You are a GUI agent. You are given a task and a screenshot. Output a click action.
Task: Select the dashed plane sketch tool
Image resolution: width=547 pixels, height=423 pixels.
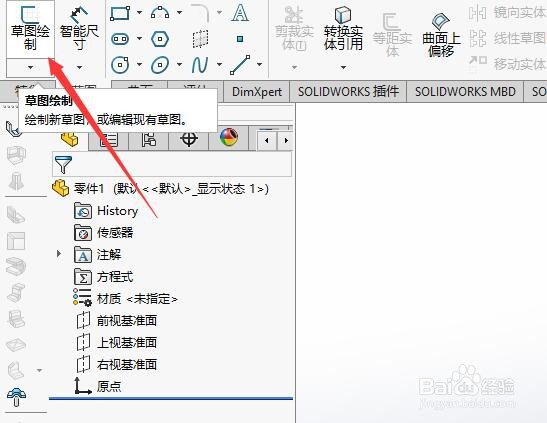pyautogui.click(x=201, y=39)
